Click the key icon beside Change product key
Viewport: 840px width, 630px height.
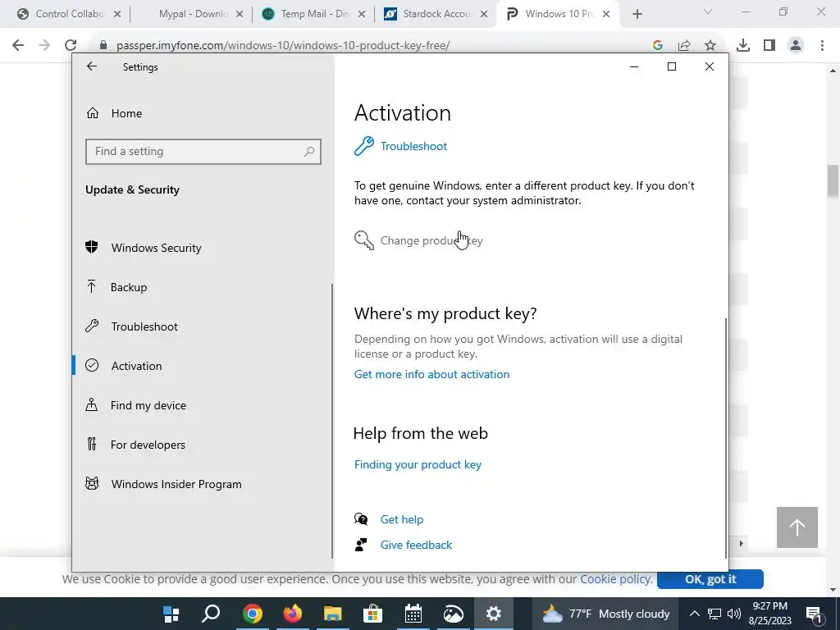pyautogui.click(x=363, y=240)
